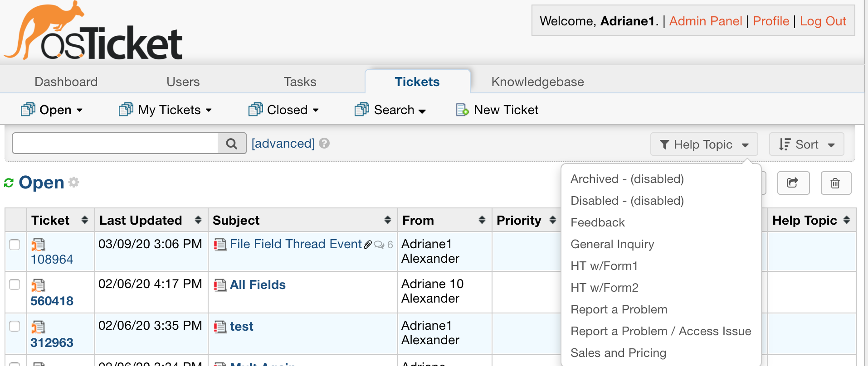This screenshot has width=868, height=366.
Task: Click the advanced search help question icon
Action: [x=324, y=143]
